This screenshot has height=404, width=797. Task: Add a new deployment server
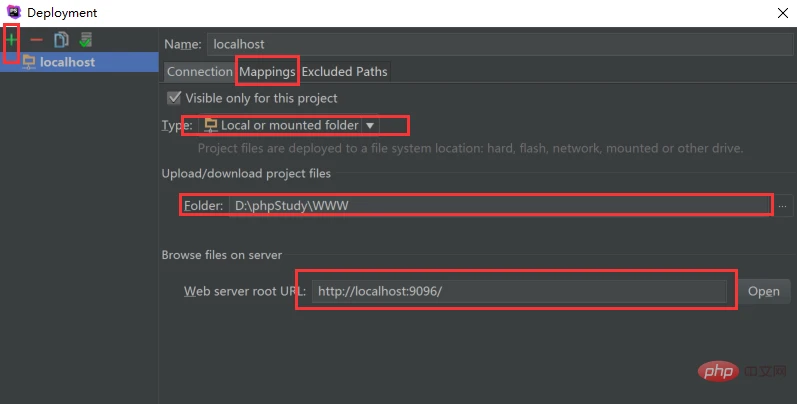(11, 40)
